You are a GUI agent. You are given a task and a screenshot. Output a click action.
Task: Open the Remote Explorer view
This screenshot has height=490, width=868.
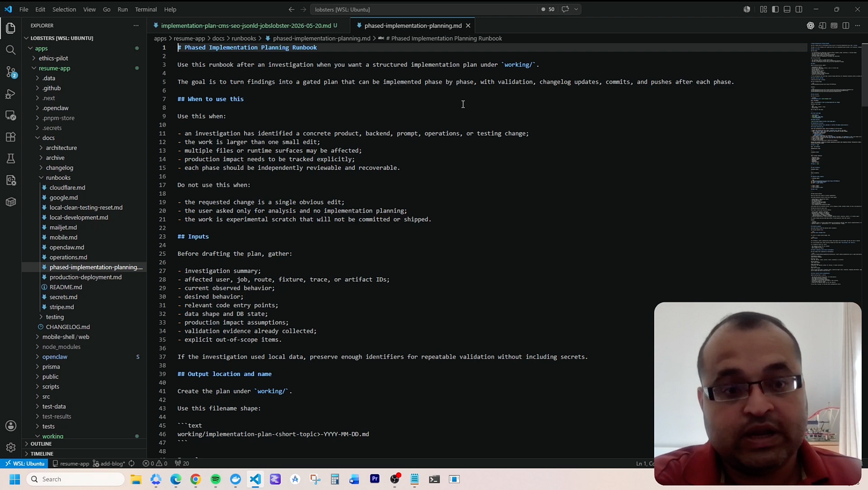click(x=11, y=115)
